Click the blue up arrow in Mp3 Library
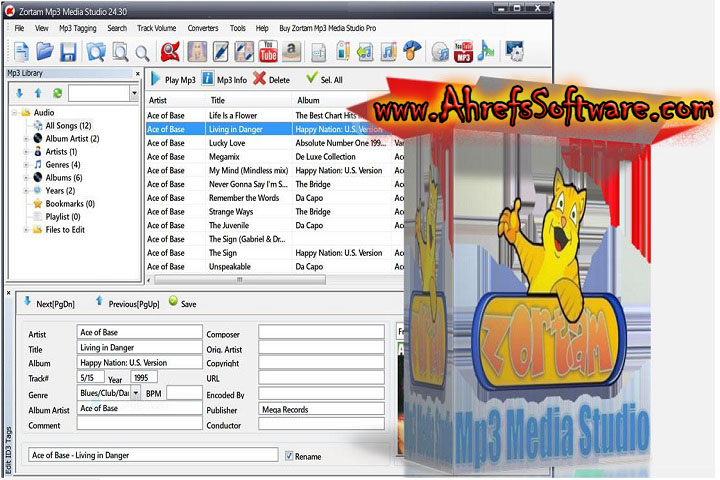The image size is (720, 480). (38, 93)
